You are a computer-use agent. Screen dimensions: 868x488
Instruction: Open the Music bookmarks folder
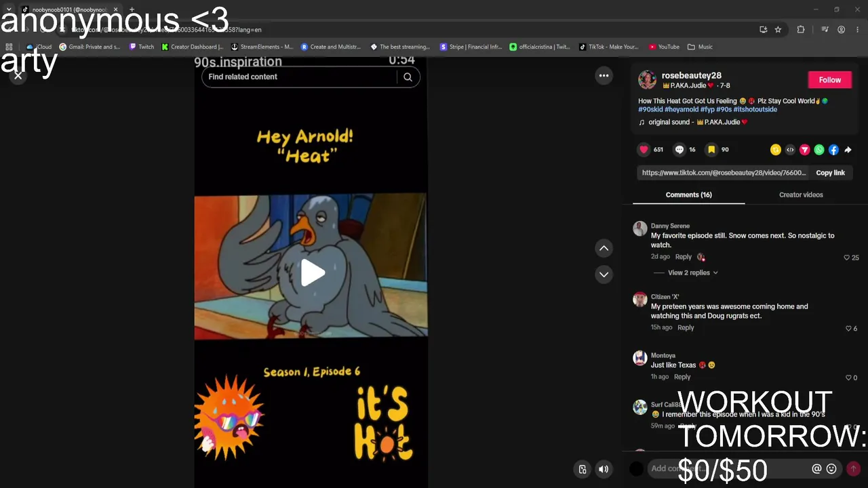tap(700, 47)
